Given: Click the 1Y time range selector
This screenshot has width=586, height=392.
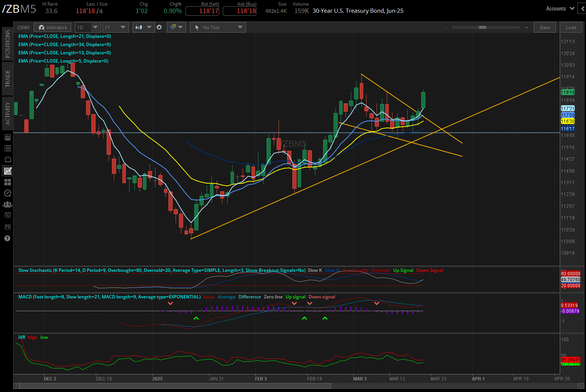Looking at the screenshot, I should click(115, 27).
